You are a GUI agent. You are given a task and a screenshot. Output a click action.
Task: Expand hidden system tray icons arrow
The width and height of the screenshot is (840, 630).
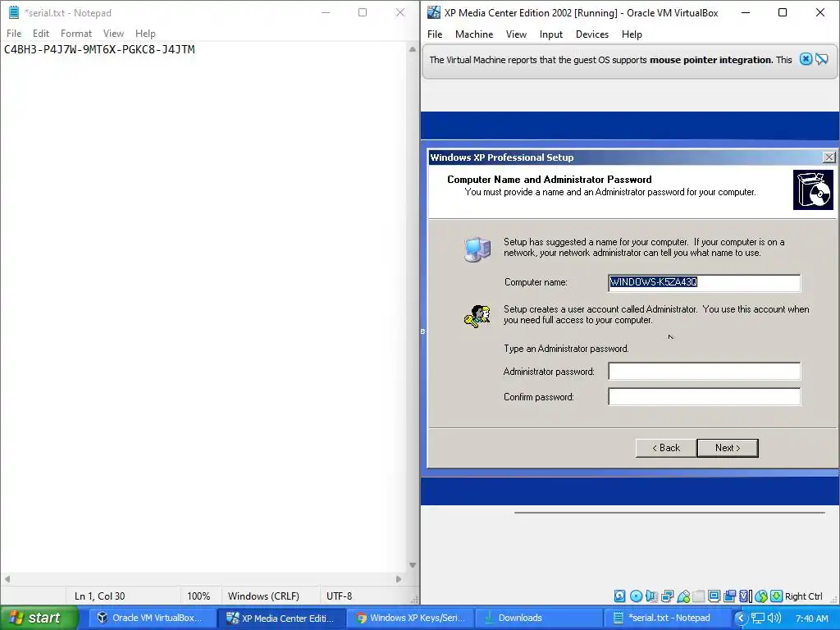741,618
